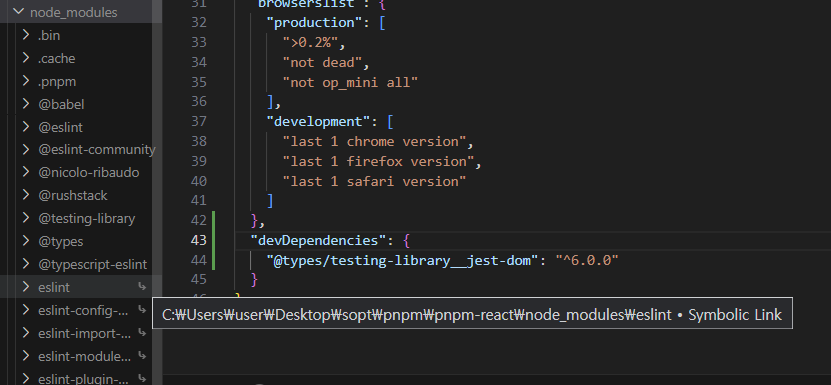The image size is (831, 385).
Task: Select the .bin folder label
Action: click(49, 36)
